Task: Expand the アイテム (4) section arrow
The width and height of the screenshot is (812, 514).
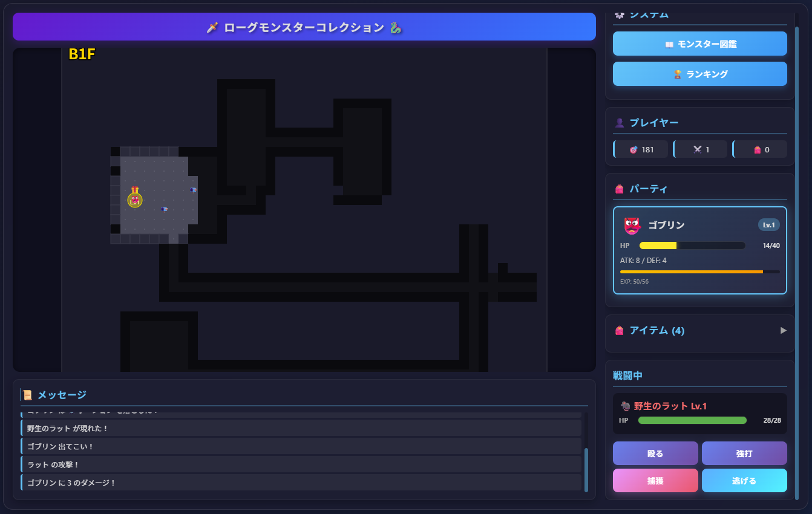Action: click(x=784, y=330)
